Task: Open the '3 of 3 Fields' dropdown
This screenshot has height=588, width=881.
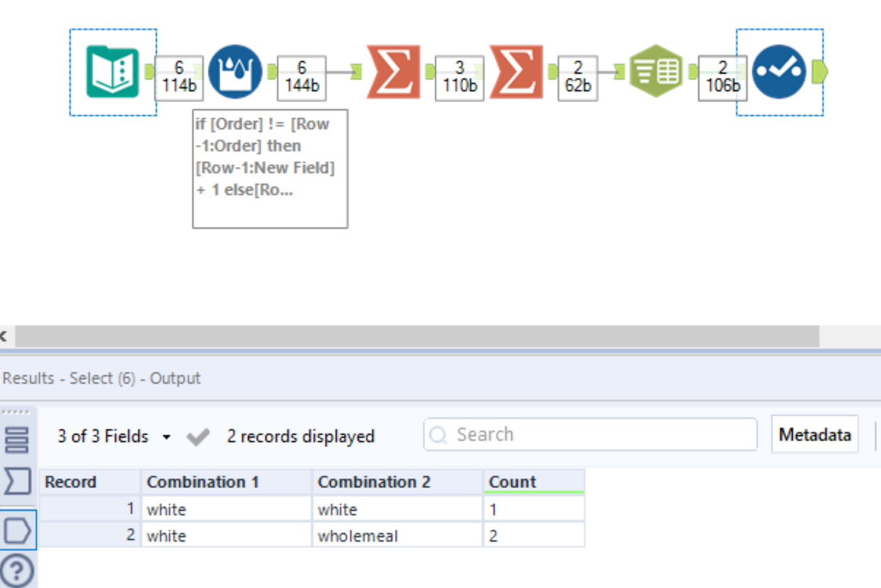Action: (x=104, y=436)
